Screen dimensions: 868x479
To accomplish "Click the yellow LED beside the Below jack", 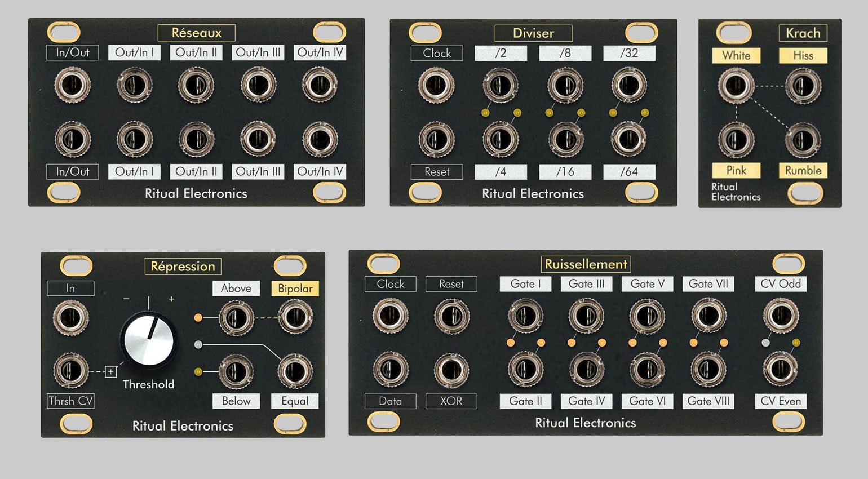I will tap(198, 371).
